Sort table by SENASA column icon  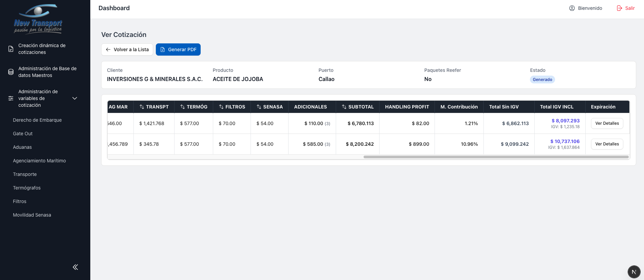tap(259, 107)
